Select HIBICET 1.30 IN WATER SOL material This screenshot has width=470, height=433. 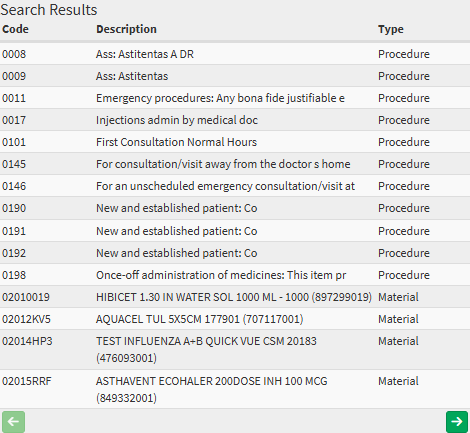point(235,297)
